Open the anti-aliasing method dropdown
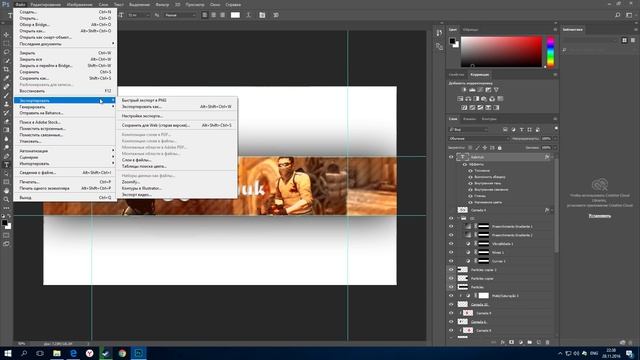The image size is (640, 360). click(180, 15)
